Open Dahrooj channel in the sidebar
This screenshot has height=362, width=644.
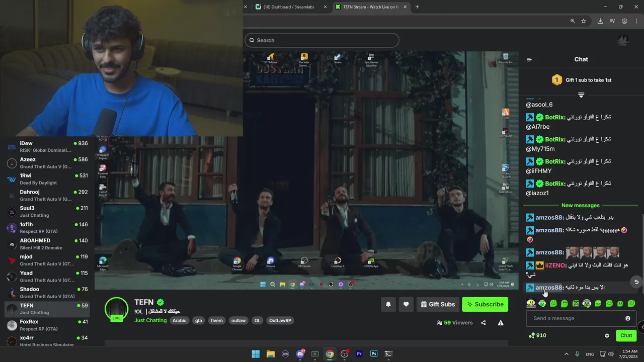(47, 195)
